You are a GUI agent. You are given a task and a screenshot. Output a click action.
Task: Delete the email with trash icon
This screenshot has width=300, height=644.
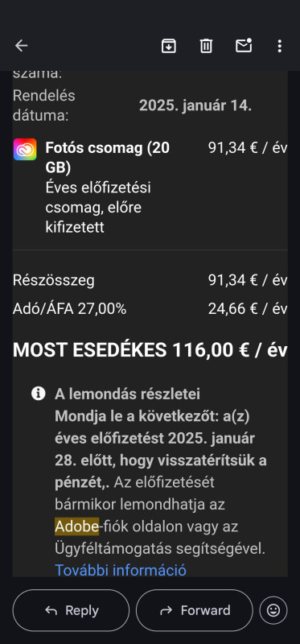point(206,46)
